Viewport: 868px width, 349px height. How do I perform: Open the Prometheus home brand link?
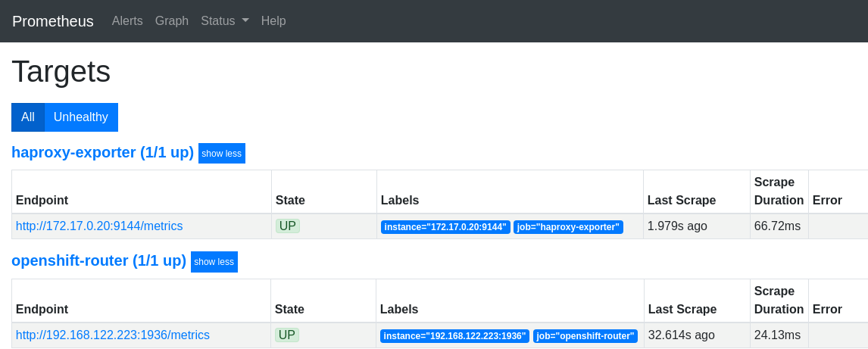click(52, 21)
